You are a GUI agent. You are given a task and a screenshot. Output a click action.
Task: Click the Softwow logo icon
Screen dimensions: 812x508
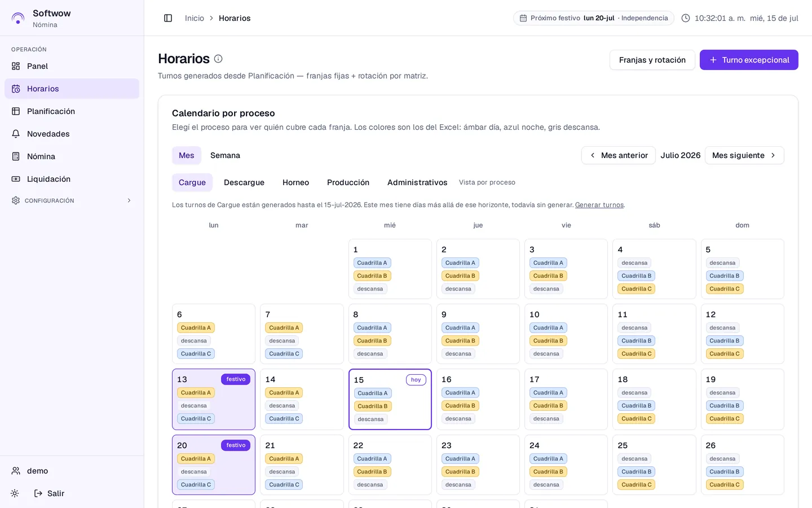18,18
